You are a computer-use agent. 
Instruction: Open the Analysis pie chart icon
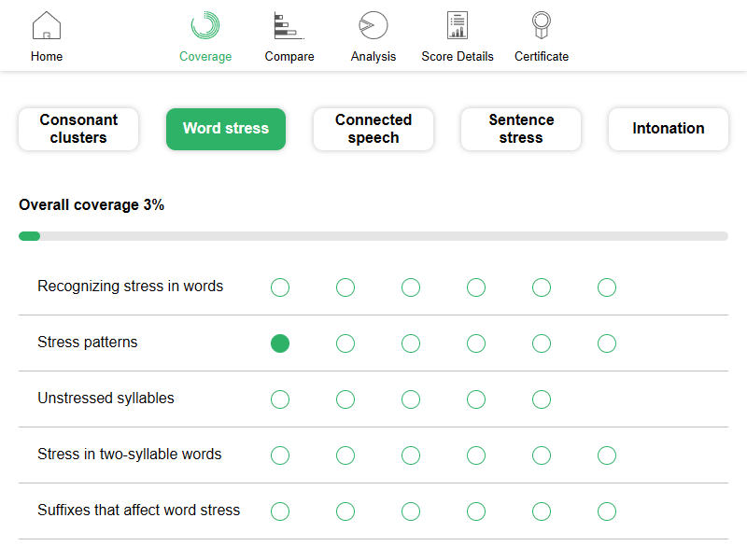(373, 26)
